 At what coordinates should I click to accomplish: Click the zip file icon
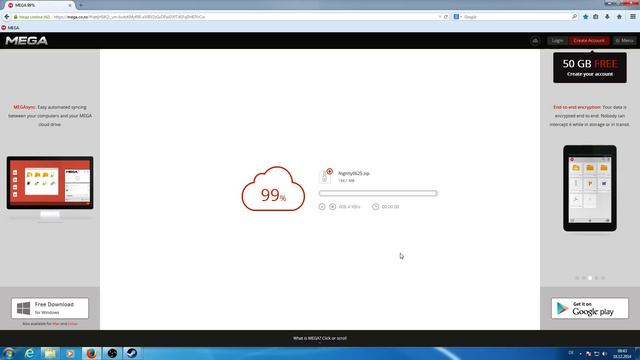[x=325, y=176]
